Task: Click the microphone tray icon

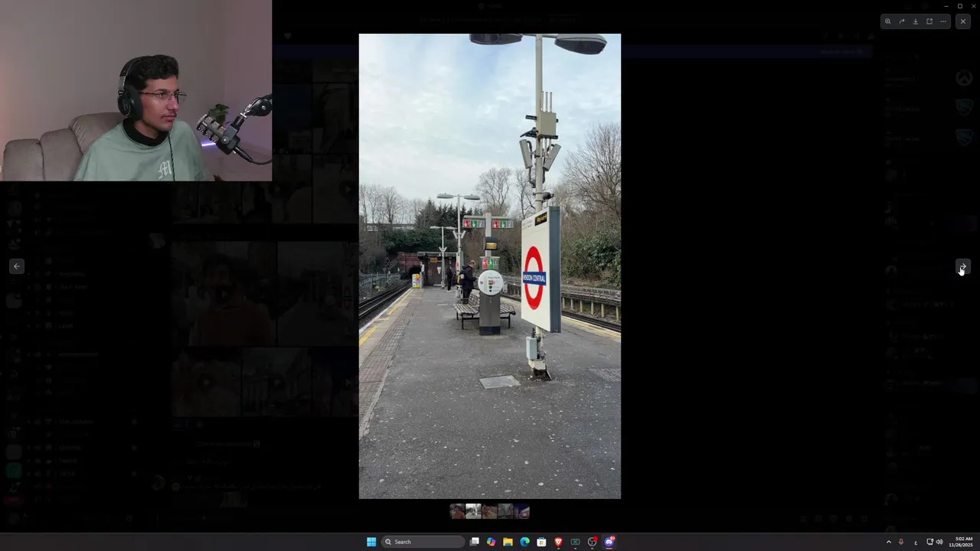Action: coord(901,542)
